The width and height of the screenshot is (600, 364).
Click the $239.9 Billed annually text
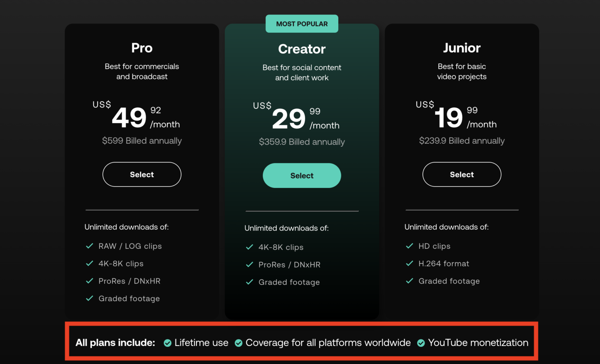click(x=462, y=141)
